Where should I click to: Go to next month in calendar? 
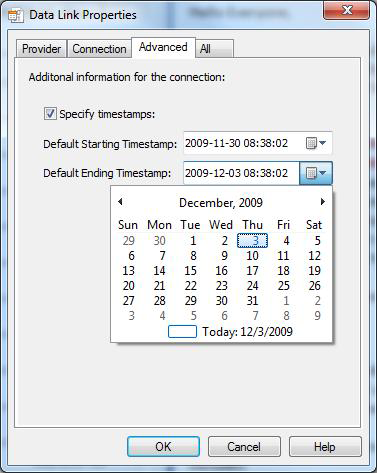322,202
